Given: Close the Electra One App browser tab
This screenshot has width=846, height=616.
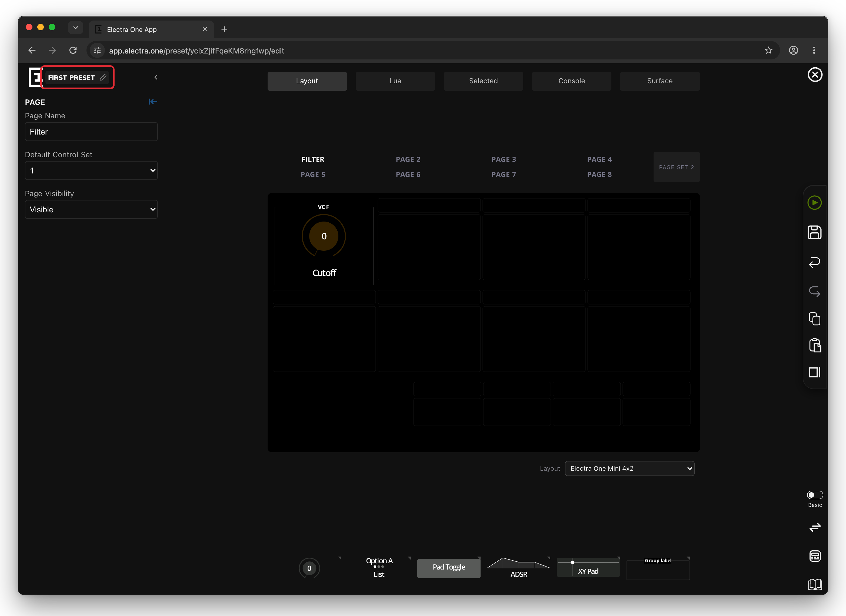Looking at the screenshot, I should click(x=205, y=29).
